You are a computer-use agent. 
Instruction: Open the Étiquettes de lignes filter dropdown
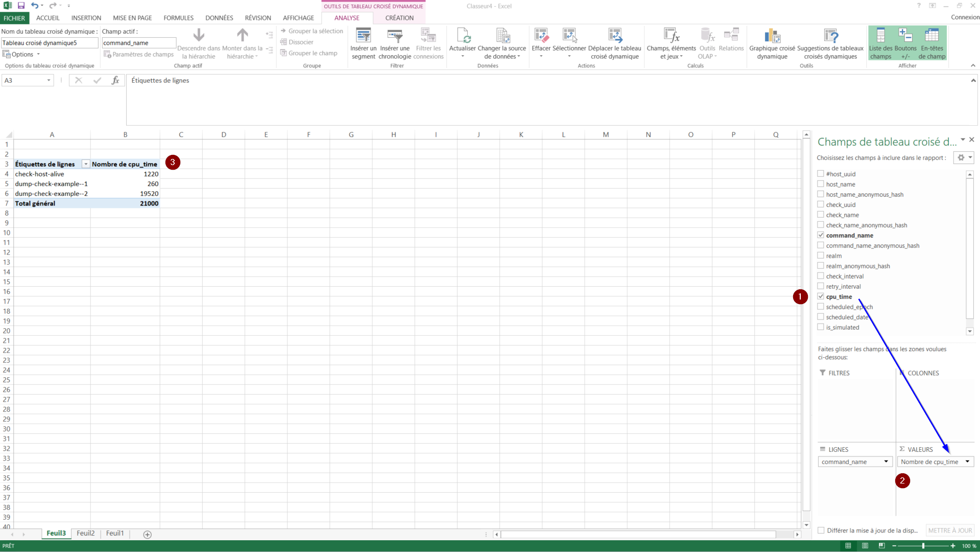pyautogui.click(x=86, y=164)
